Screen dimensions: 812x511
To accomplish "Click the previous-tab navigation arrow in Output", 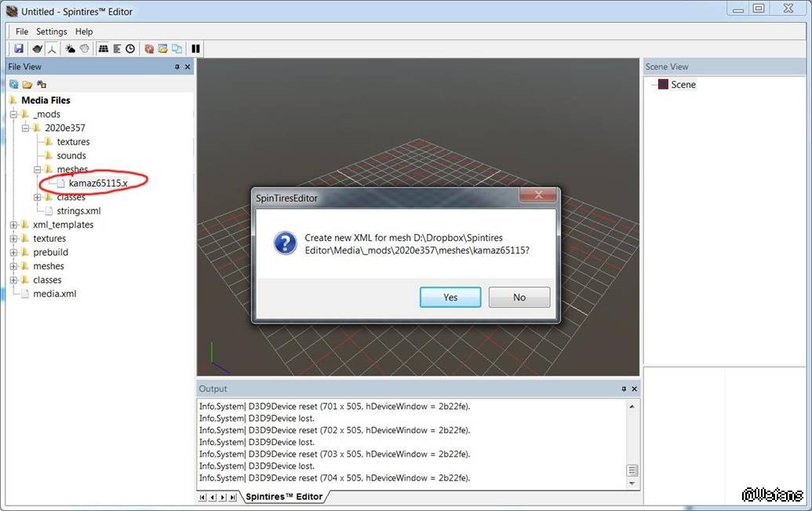I will coord(213,497).
